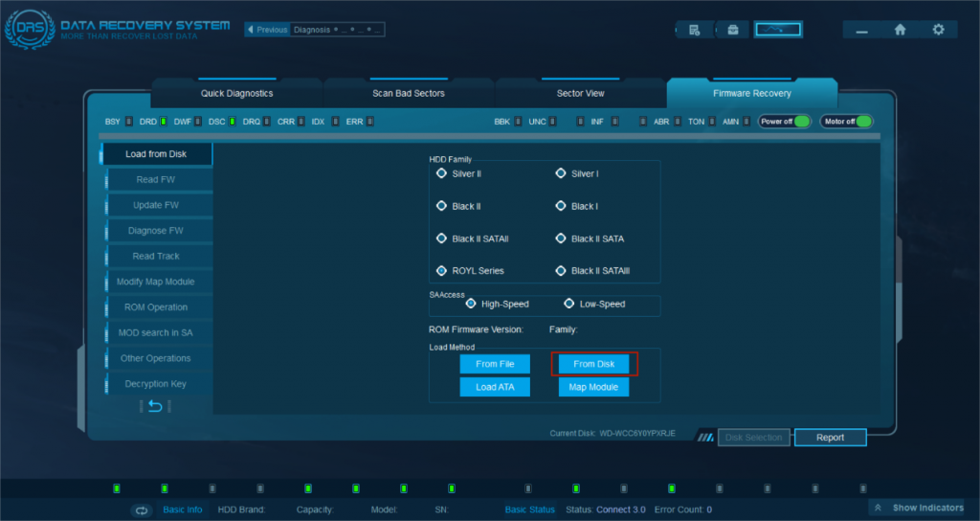Viewport: 980px width, 521px height.
Task: Expand the Show Indicators panel
Action: 917,508
